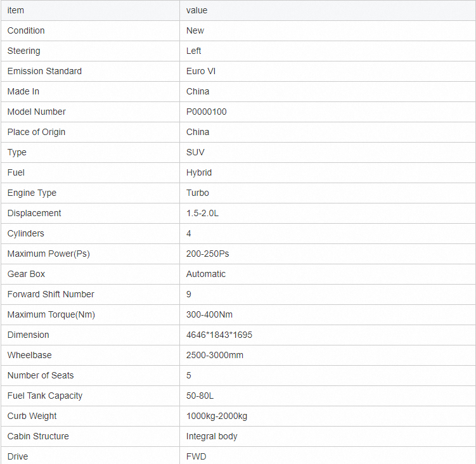The image size is (476, 464).
Task: Click the 'Euro VI' emission value
Action: (x=201, y=71)
